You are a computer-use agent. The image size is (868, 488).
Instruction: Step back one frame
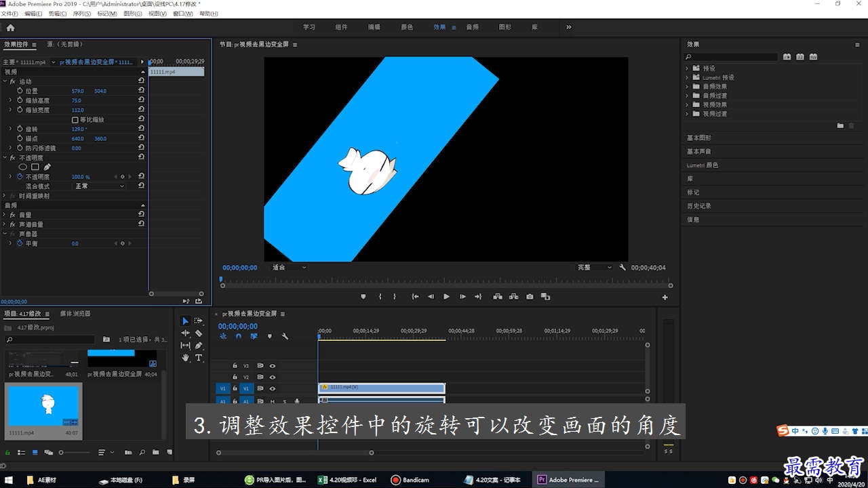pos(431,297)
